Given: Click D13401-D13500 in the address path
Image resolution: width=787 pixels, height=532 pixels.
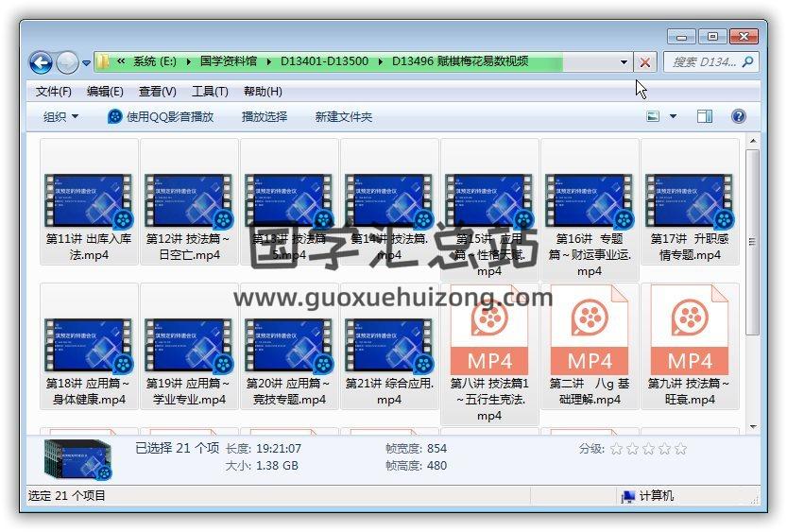Looking at the screenshot, I should coord(324,61).
